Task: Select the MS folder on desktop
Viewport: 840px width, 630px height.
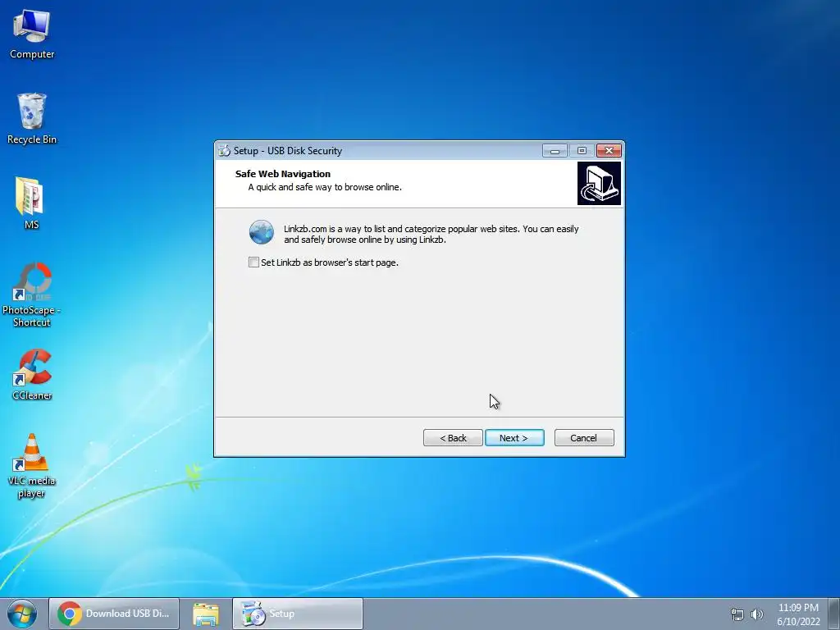Action: 31,203
